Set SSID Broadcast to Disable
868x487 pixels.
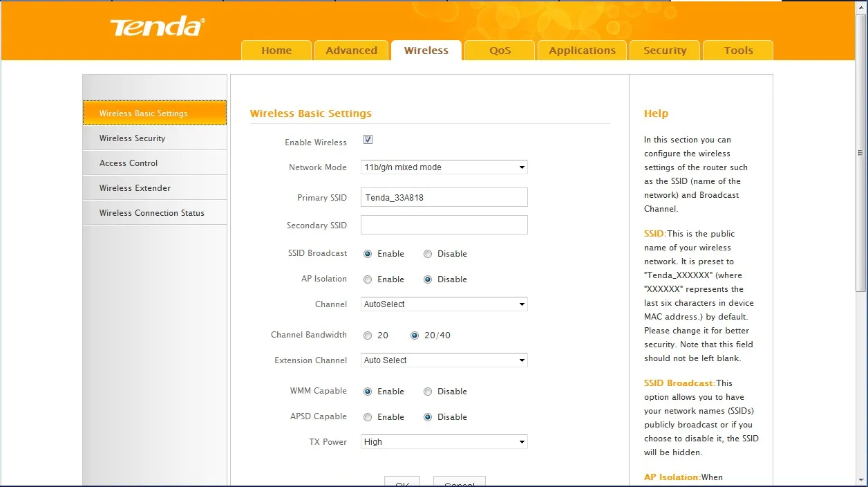(x=428, y=254)
